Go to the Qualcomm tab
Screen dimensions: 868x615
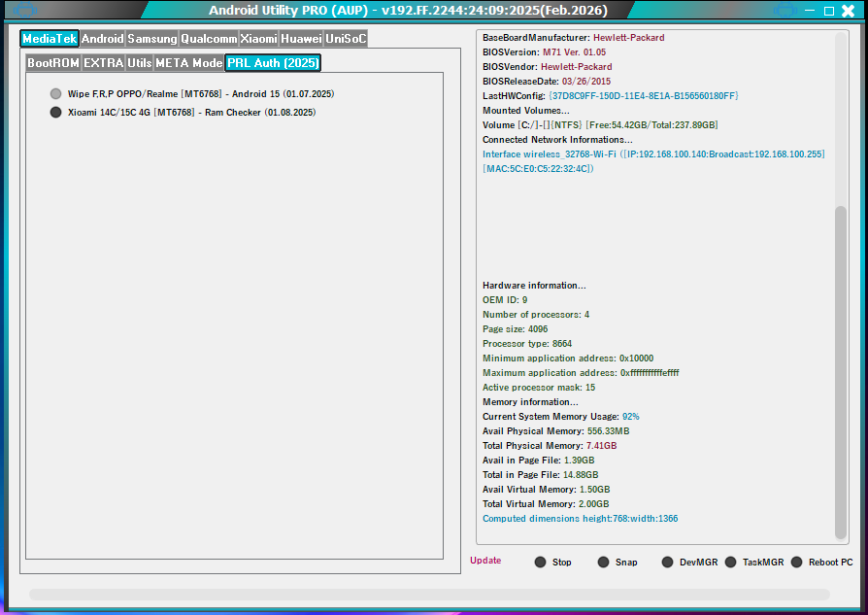[x=209, y=39]
